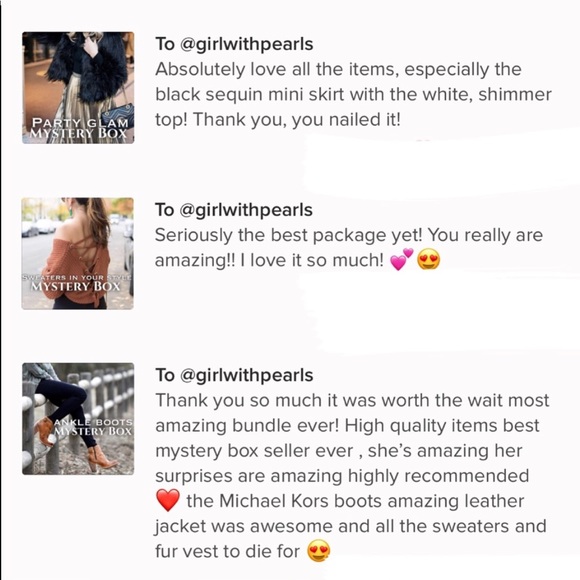This screenshot has width=580, height=580.
Task: Open the Sweaters In Your Style thumbnail
Action: (77, 253)
